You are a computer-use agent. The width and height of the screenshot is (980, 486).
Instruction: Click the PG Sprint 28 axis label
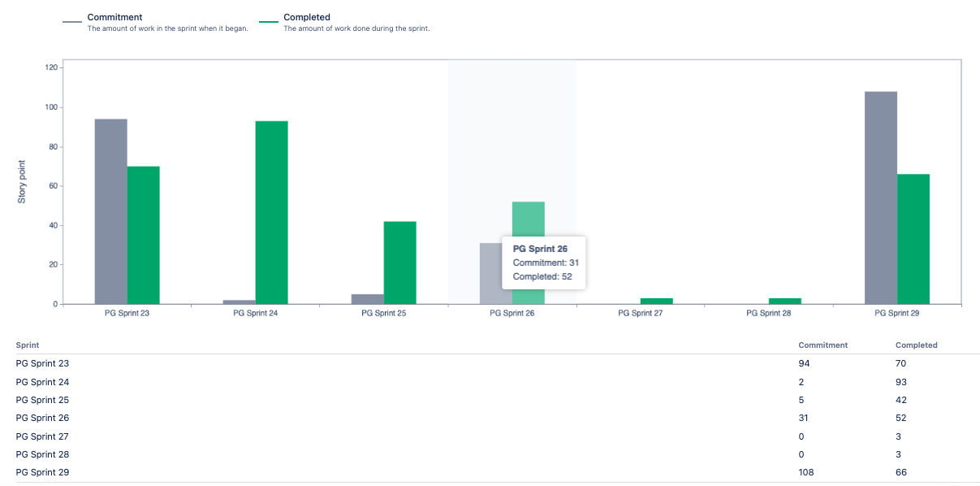pos(769,312)
